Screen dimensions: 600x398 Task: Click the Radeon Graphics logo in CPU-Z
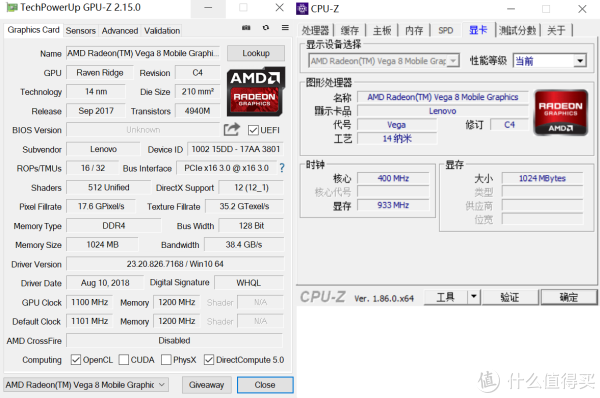(x=561, y=113)
